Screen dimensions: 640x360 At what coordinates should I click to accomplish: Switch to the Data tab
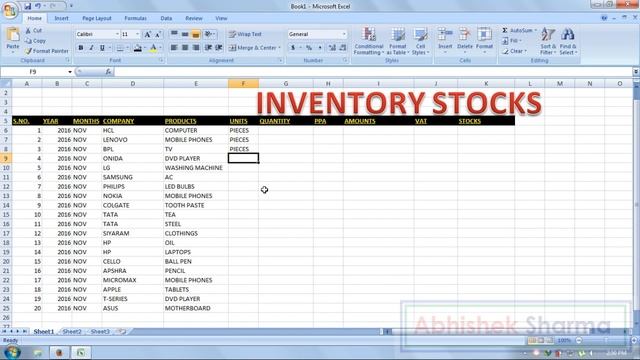tap(166, 18)
